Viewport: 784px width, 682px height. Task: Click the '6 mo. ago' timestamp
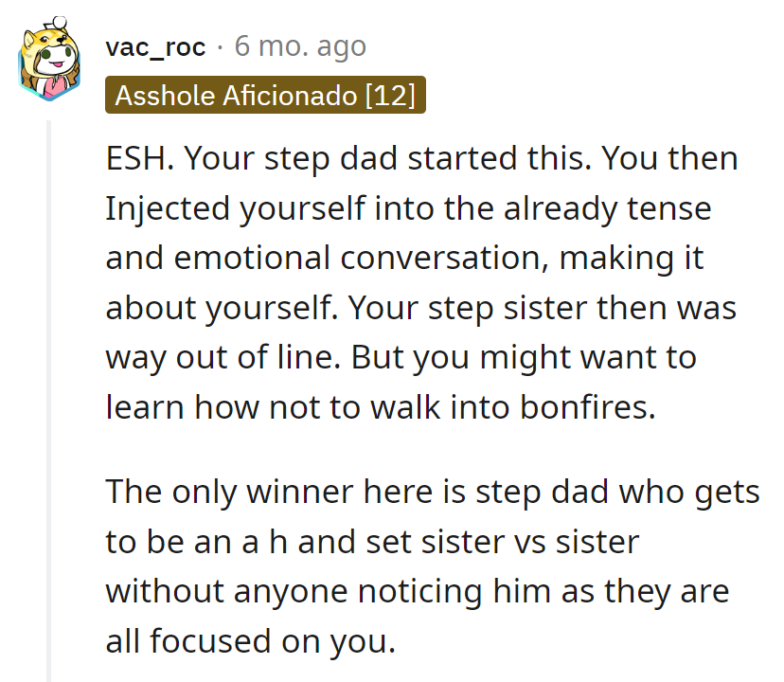(299, 46)
